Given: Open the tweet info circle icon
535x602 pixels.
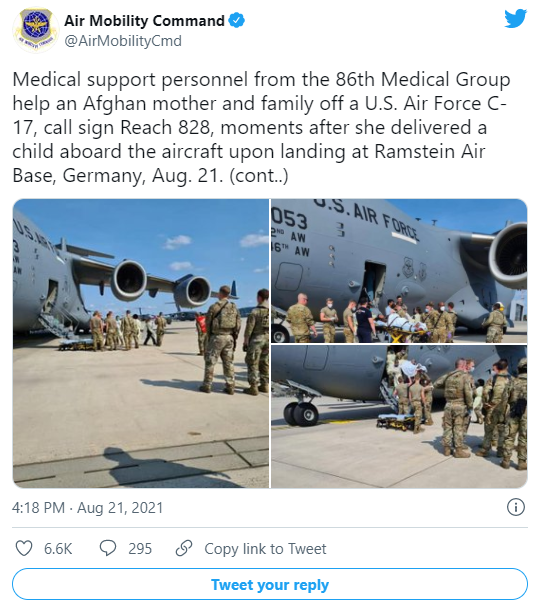Looking at the screenshot, I should 515,507.
